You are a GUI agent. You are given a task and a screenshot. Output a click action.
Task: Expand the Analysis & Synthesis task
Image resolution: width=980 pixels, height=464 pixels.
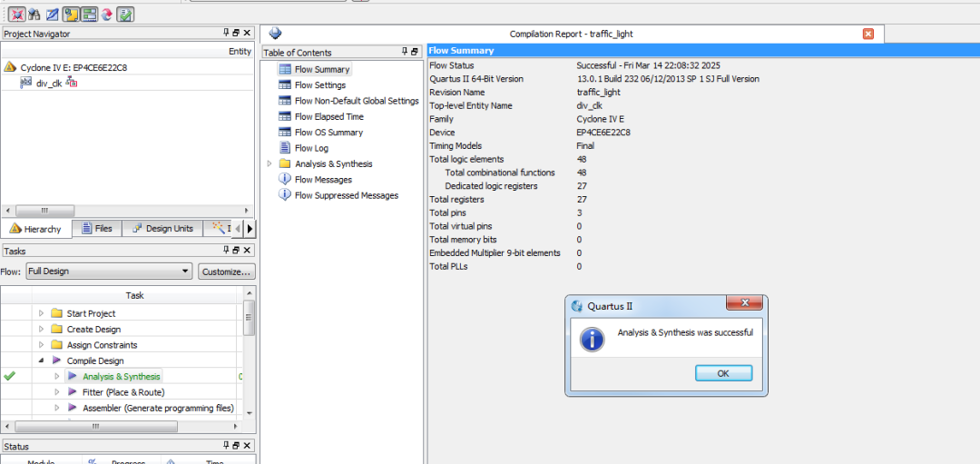(57, 376)
